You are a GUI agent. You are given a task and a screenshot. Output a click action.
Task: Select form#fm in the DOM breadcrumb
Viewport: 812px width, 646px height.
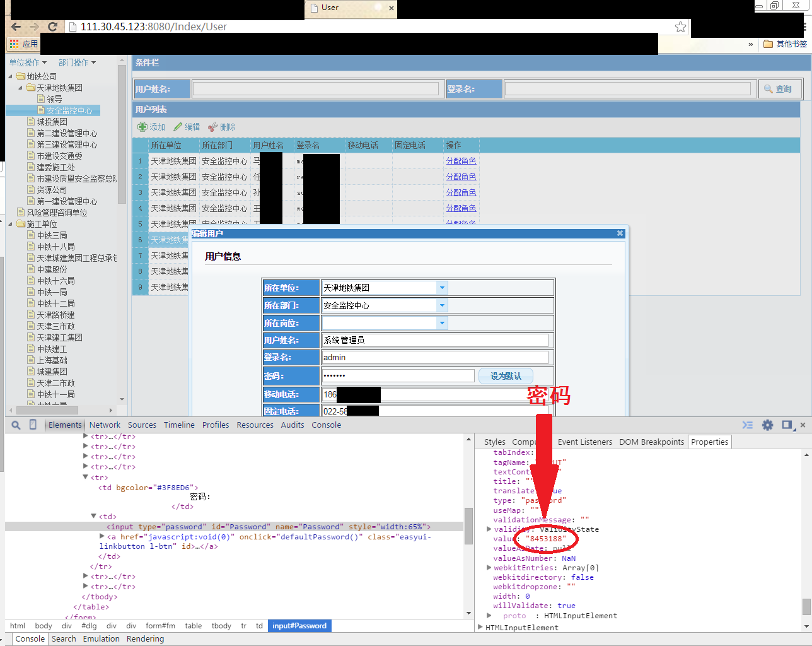click(160, 626)
